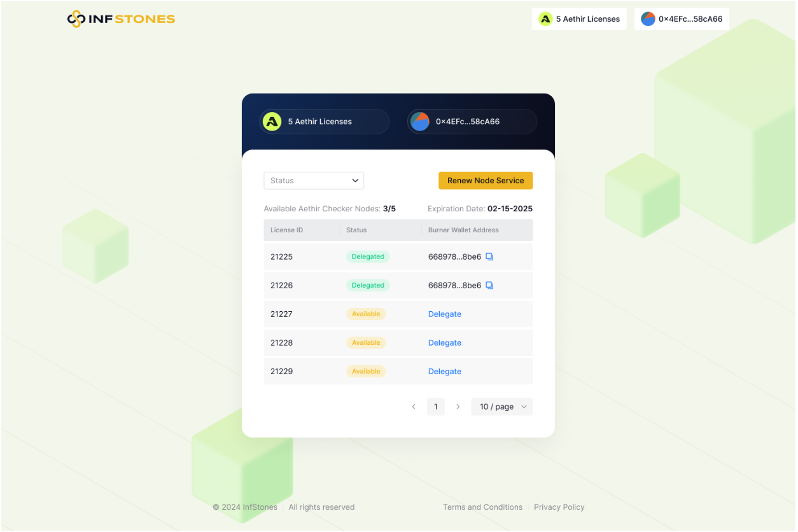
Task: Click the wallet avatar in top header
Action: [x=648, y=19]
